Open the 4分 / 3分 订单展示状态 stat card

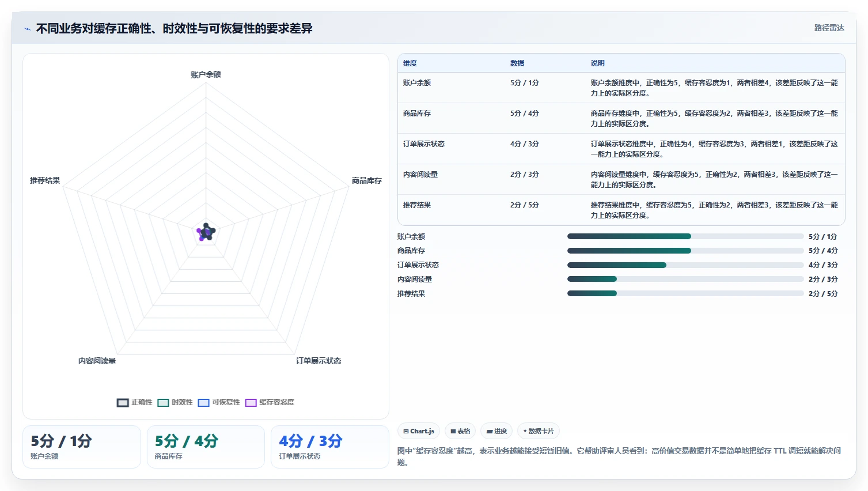click(330, 447)
